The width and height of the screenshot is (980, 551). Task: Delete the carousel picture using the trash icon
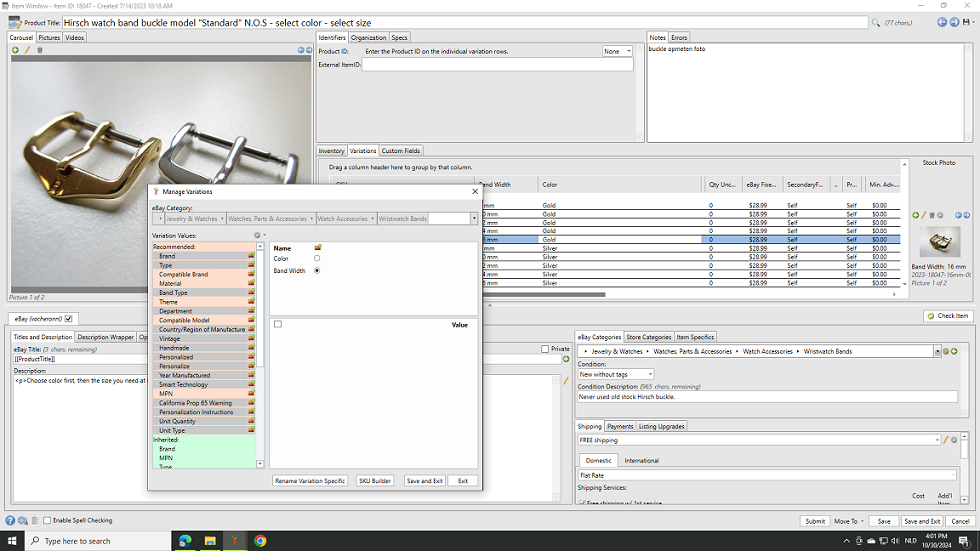click(40, 50)
